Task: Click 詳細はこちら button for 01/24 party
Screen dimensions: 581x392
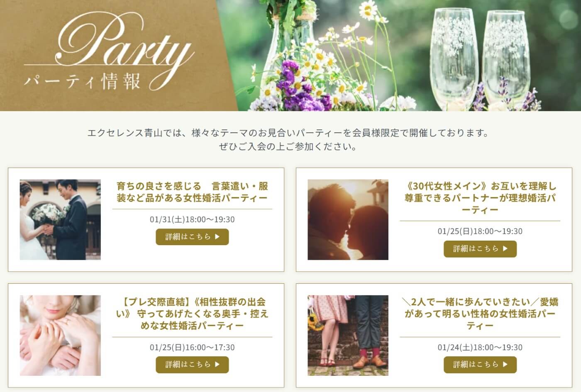Action: pos(480,365)
